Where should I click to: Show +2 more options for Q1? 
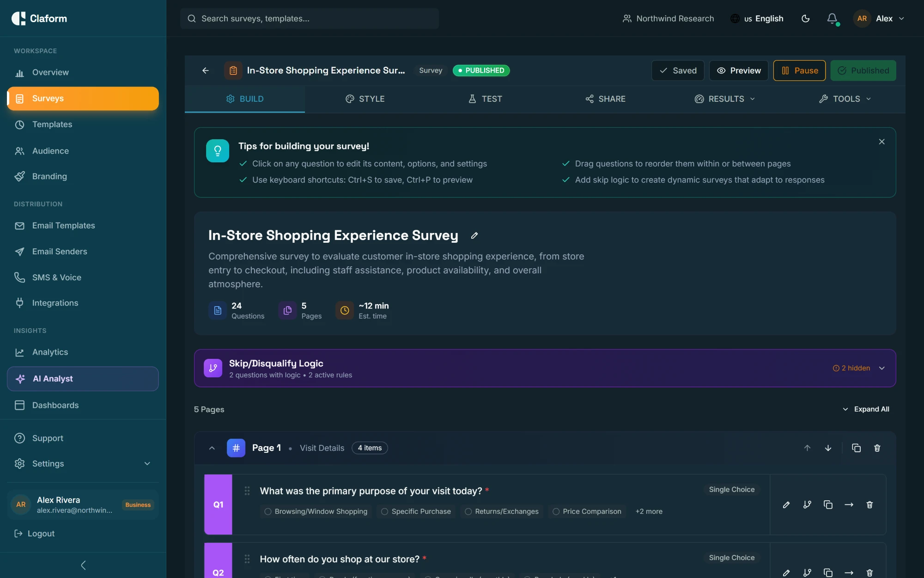click(x=649, y=511)
